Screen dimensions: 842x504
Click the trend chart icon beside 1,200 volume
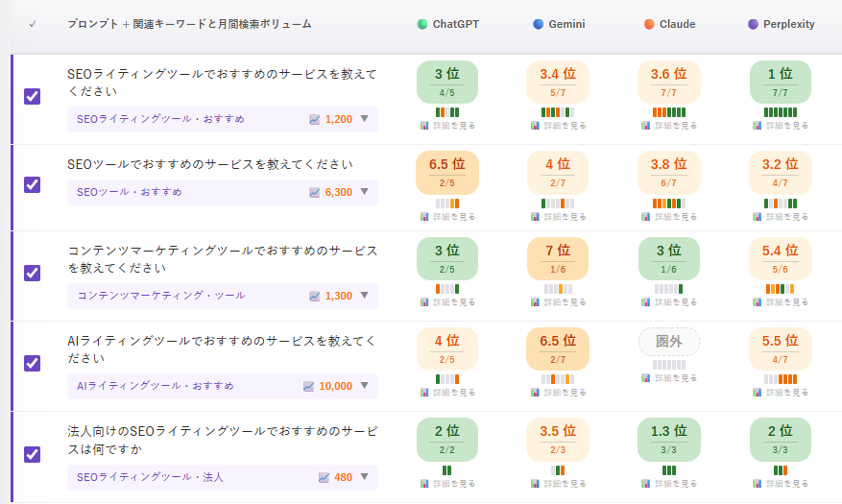[315, 119]
